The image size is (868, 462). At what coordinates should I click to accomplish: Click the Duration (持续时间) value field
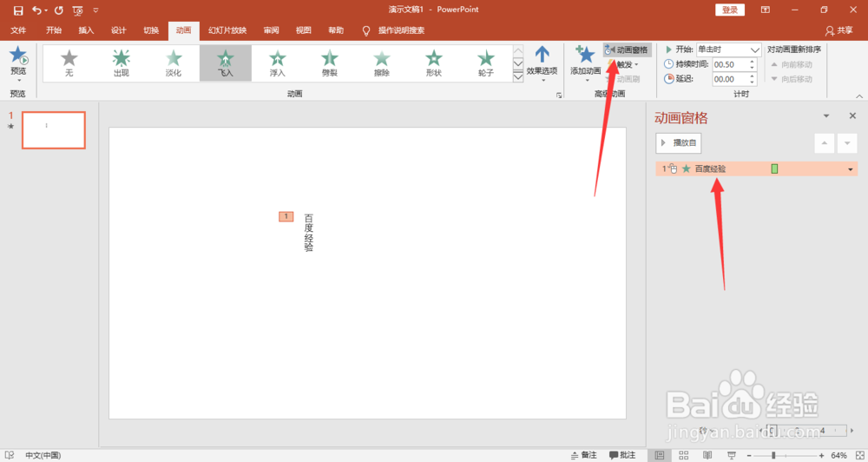[x=730, y=65]
